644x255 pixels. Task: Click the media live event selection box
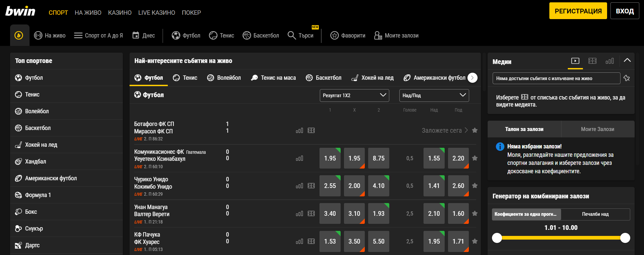click(556, 78)
